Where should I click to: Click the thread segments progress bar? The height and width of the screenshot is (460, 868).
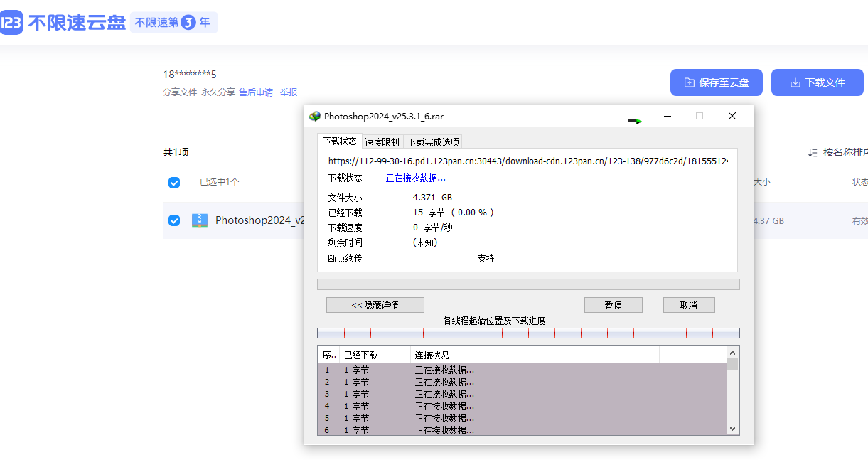[528, 333]
